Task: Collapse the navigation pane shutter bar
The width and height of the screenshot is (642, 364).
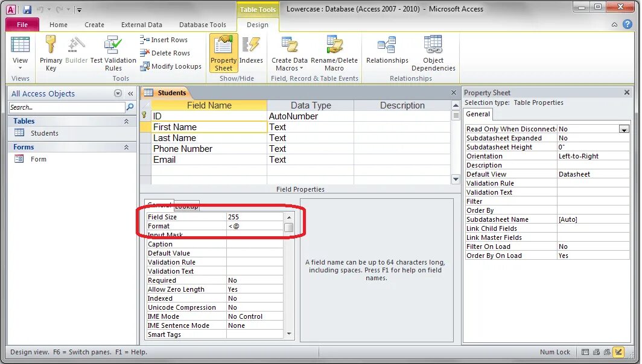Action: (130, 93)
